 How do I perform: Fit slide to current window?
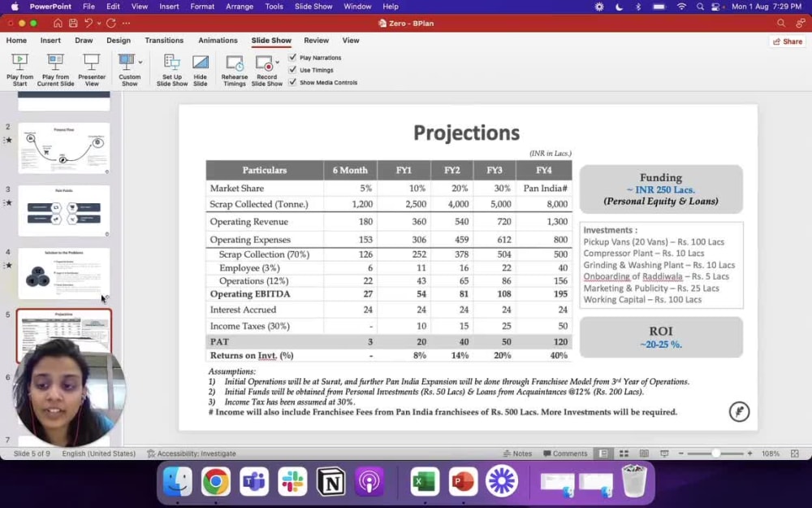[795, 454]
